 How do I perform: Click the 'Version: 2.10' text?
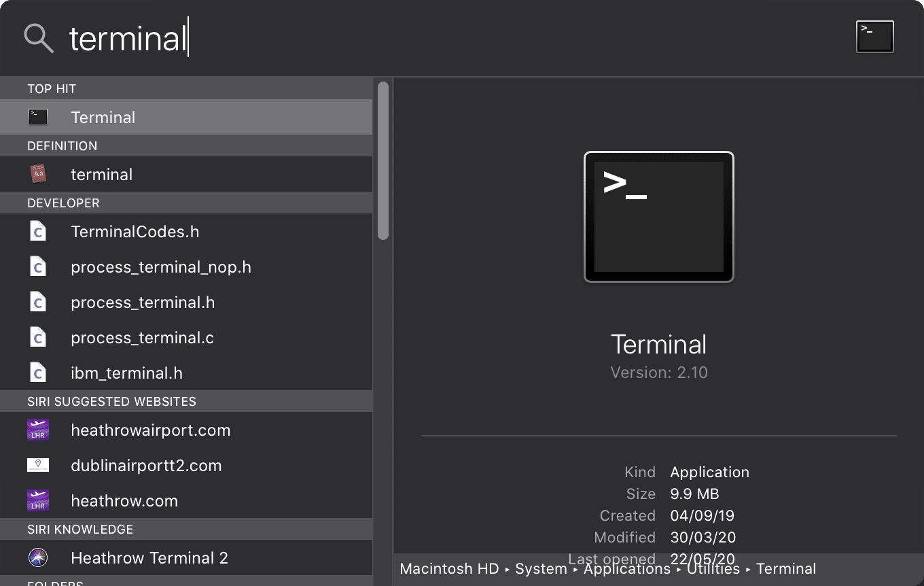pyautogui.click(x=659, y=373)
